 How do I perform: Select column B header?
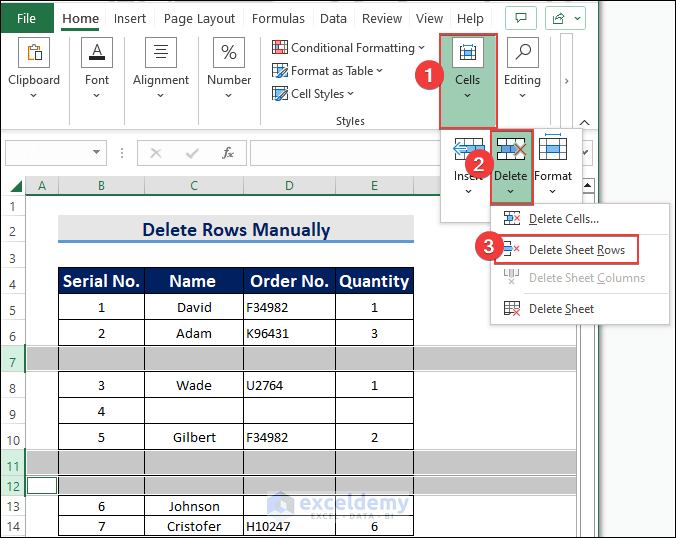pos(101,186)
